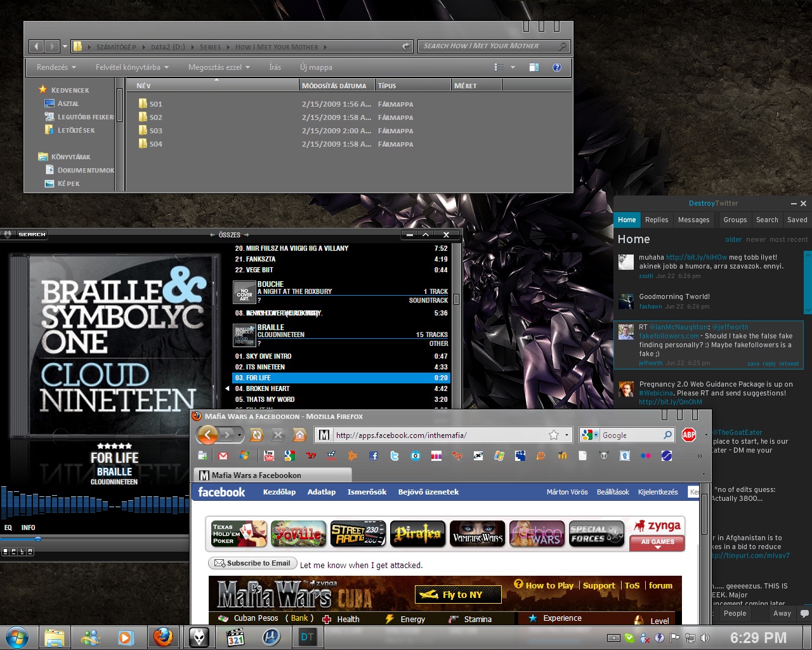Bookmark this page with the star icon

554,435
